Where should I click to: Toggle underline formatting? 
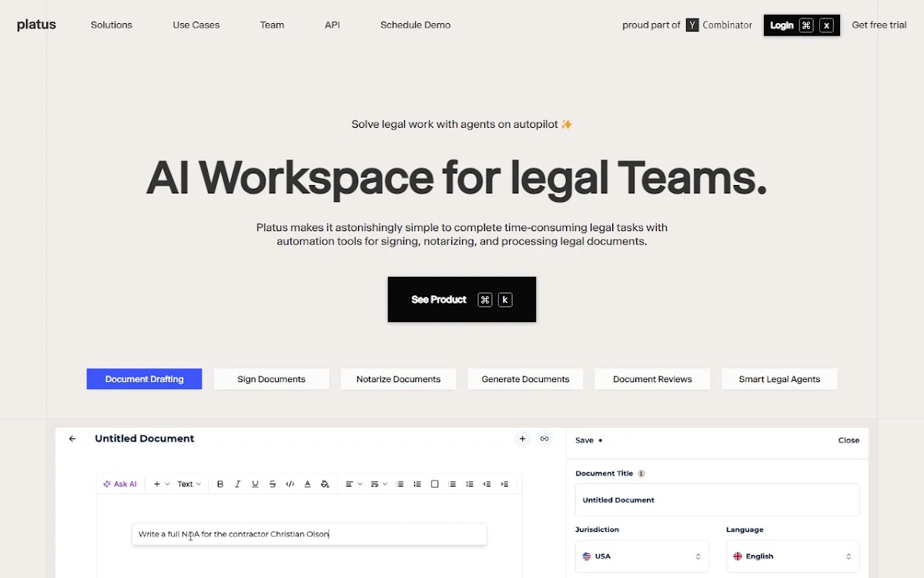255,484
